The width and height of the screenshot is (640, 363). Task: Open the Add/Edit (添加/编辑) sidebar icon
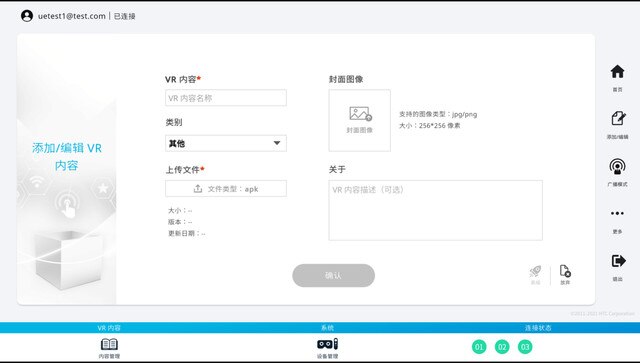(618, 118)
